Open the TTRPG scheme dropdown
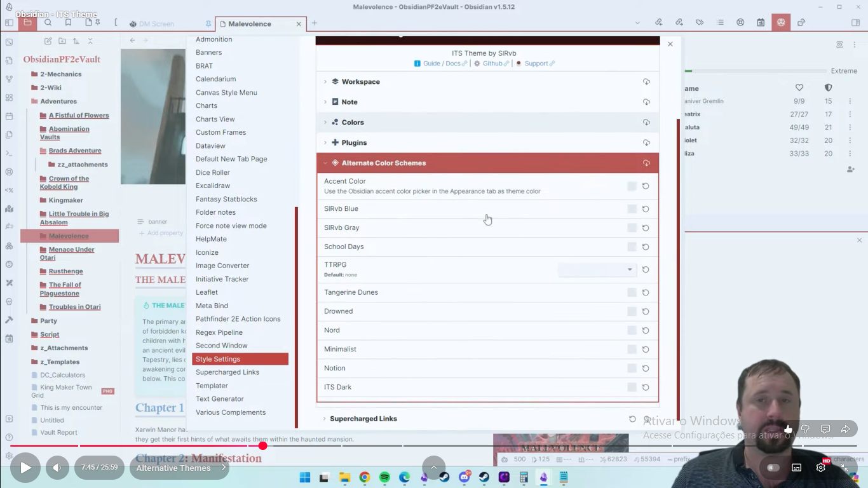Screen dimensions: 868x488 pos(597,269)
